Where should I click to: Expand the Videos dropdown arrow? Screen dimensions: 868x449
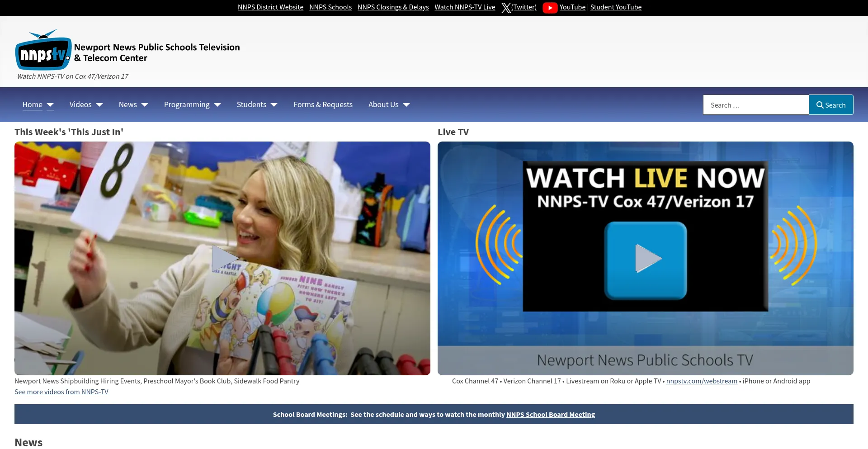click(99, 105)
